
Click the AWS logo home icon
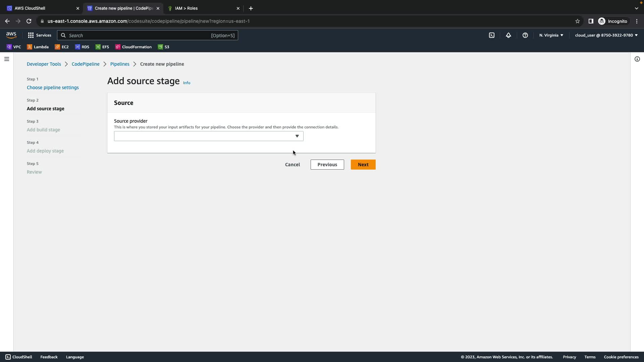(11, 35)
